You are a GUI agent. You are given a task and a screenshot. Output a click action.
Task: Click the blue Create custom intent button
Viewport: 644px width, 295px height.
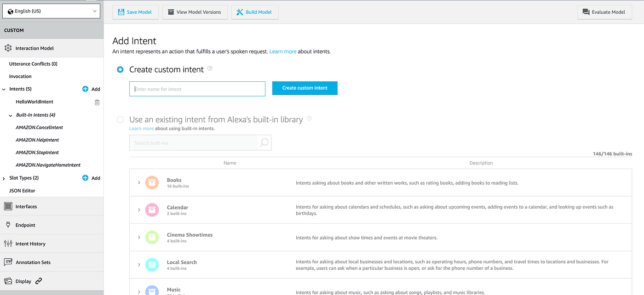[x=305, y=88]
